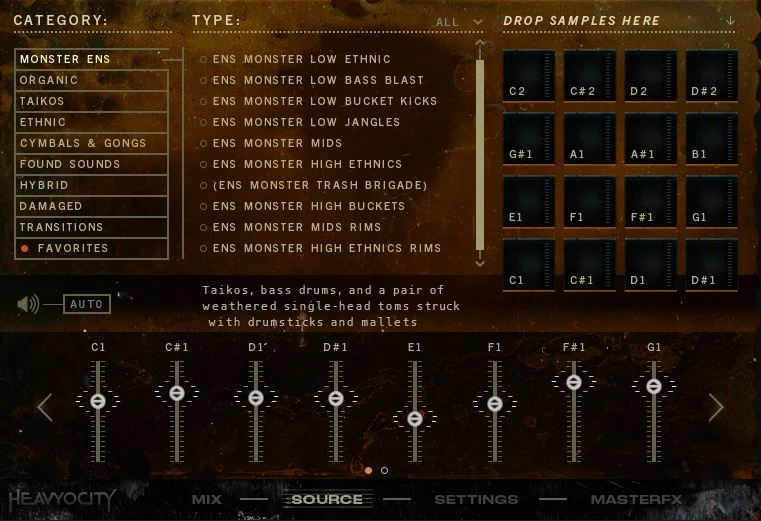Select the G#1 sample pad
The height and width of the screenshot is (521, 761).
click(x=529, y=138)
